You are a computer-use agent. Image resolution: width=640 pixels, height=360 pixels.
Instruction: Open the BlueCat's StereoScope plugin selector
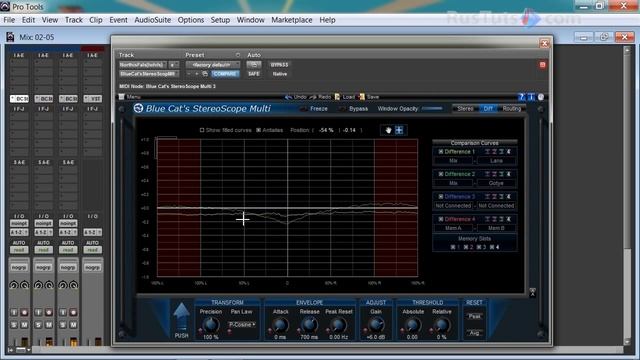(x=149, y=74)
